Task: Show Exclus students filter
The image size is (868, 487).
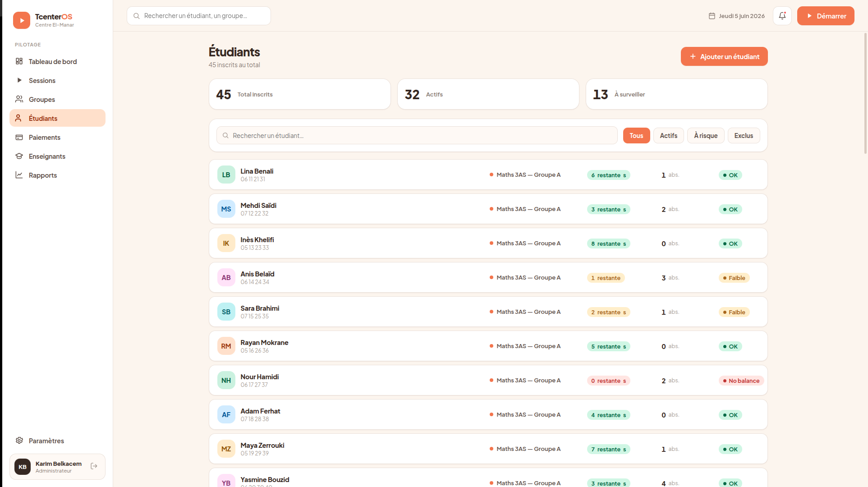Action: [744, 135]
